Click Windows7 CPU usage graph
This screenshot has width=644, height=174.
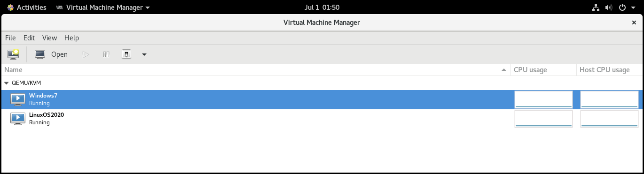click(x=544, y=99)
